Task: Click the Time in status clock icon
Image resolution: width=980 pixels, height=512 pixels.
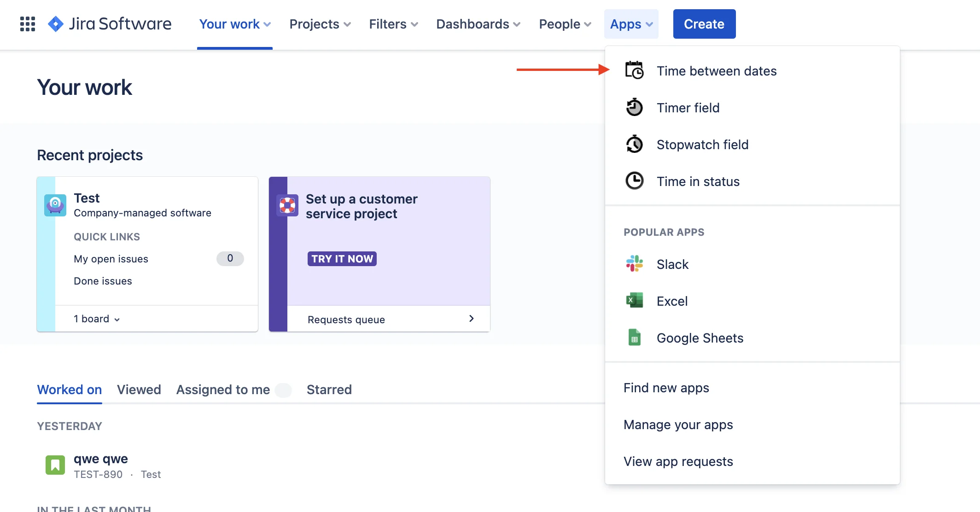Action: click(x=634, y=181)
